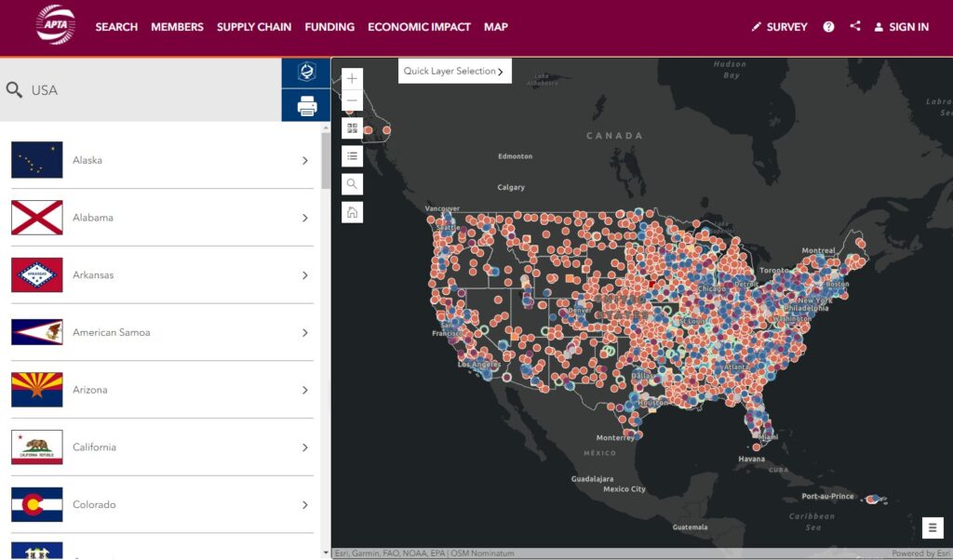Open the Supply Chain menu

[x=254, y=27]
